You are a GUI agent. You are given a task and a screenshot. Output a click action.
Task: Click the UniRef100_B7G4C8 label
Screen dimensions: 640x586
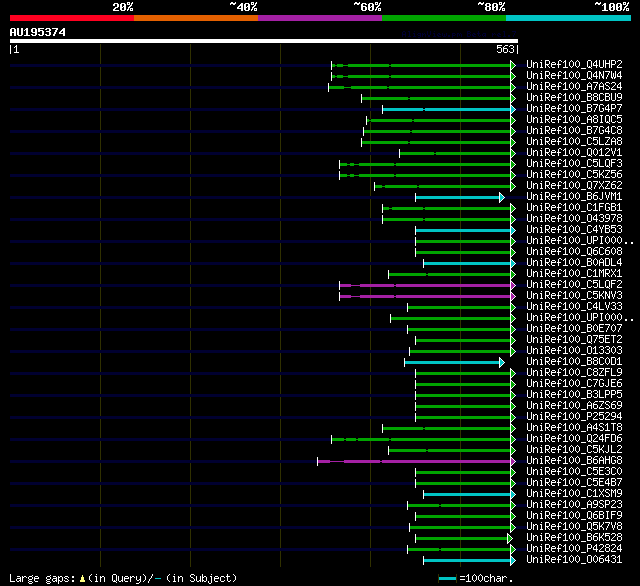[x=574, y=131]
